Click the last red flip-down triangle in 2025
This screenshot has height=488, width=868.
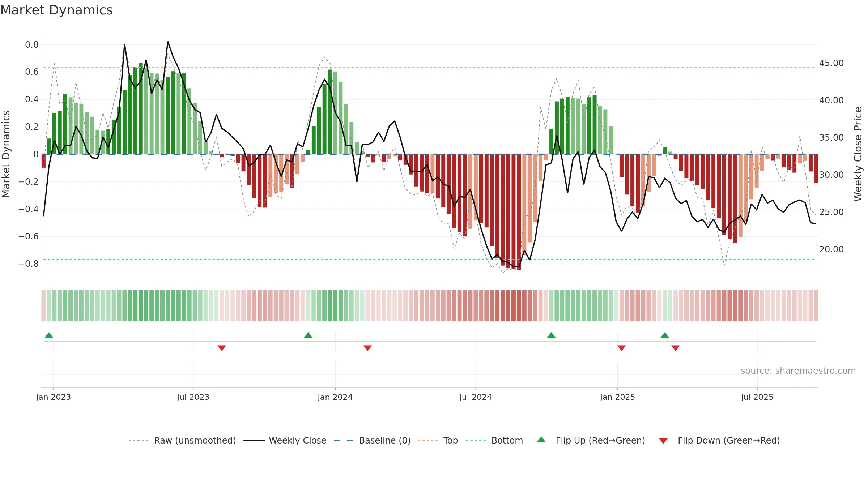(x=676, y=348)
